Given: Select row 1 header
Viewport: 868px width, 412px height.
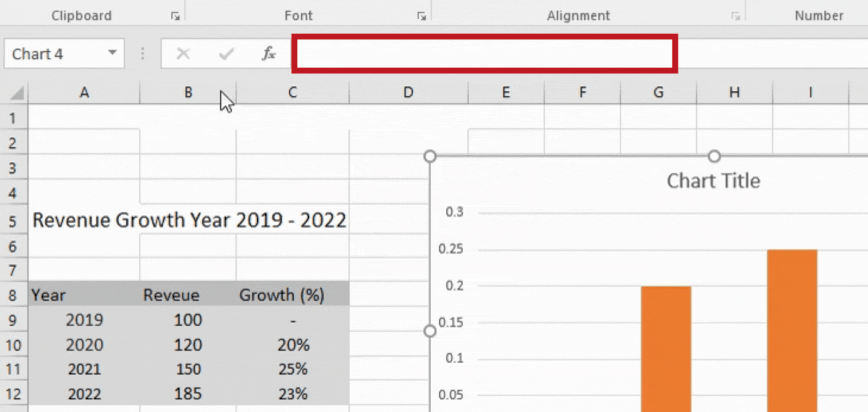Looking at the screenshot, I should (13, 118).
